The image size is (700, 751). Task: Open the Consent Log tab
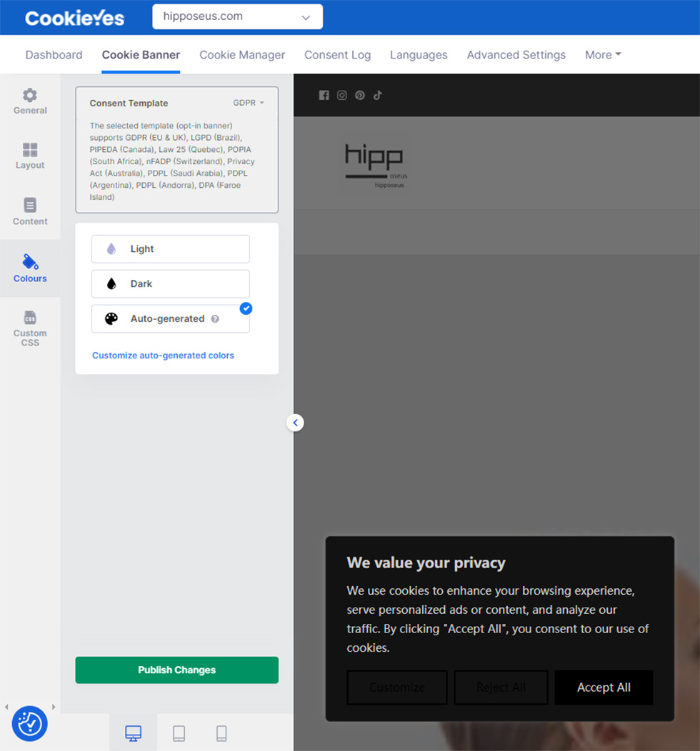point(337,55)
